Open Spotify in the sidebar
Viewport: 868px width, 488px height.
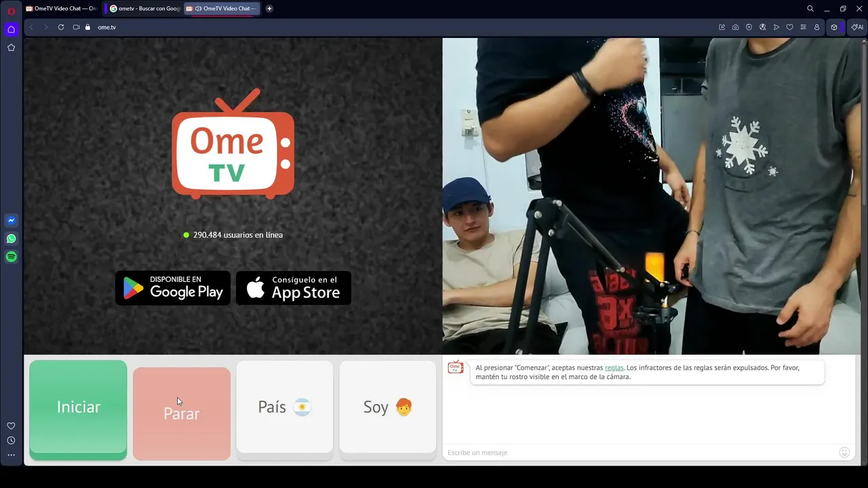tap(11, 257)
